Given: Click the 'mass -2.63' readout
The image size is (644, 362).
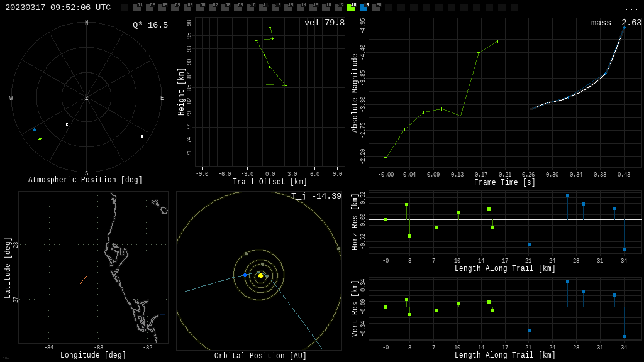Looking at the screenshot, I should 616,23.
